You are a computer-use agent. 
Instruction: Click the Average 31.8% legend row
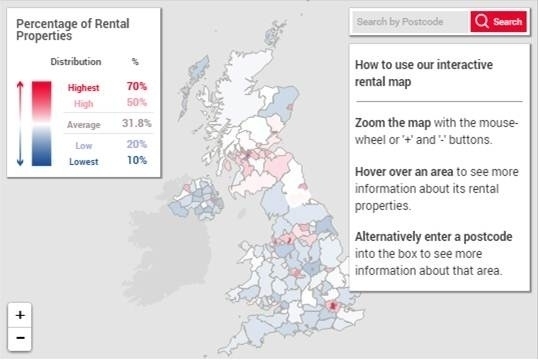point(109,124)
